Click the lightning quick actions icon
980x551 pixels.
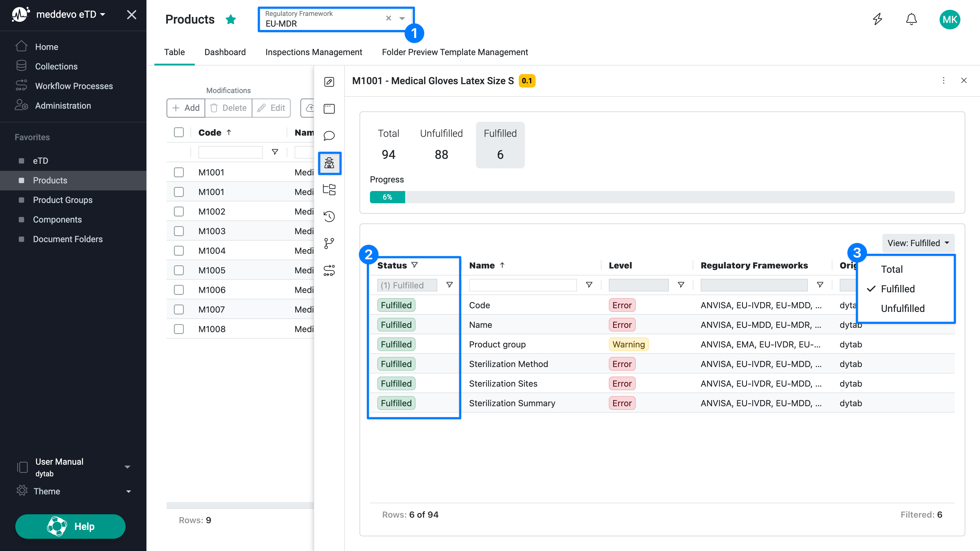click(877, 19)
